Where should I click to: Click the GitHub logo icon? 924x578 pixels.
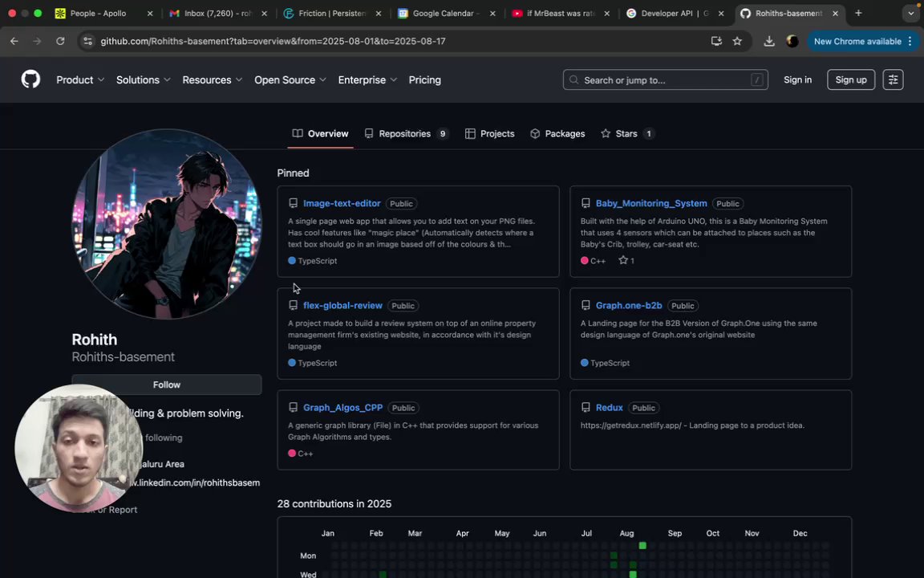tap(30, 79)
